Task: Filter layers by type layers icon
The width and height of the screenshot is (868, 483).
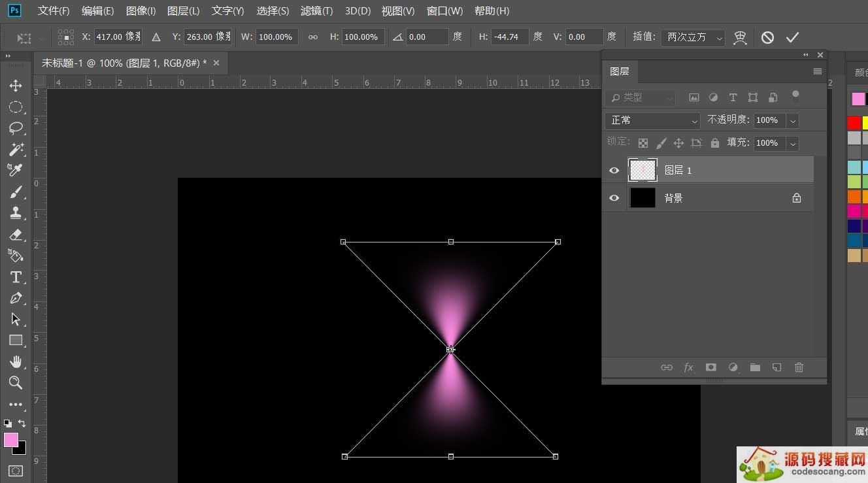Action: (733, 97)
